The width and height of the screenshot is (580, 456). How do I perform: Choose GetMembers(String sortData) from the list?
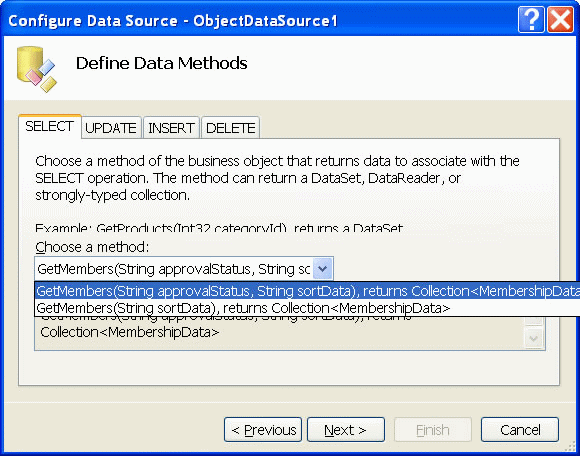pyautogui.click(x=308, y=308)
